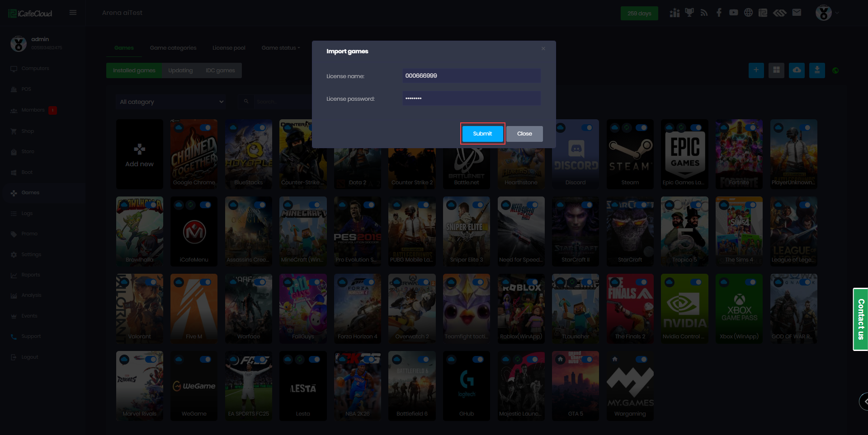Image resolution: width=868 pixels, height=435 pixels.
Task: Select the IDC games filter
Action: pos(220,70)
